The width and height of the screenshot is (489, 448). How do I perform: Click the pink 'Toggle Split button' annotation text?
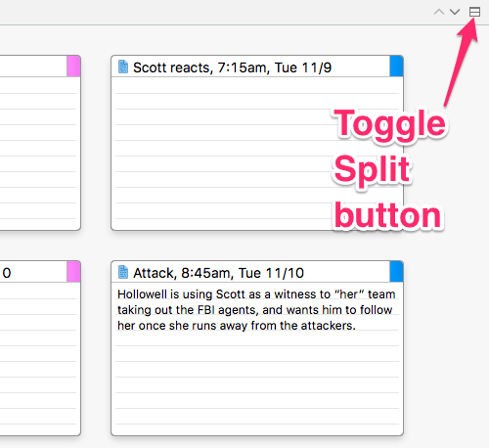pos(389,168)
